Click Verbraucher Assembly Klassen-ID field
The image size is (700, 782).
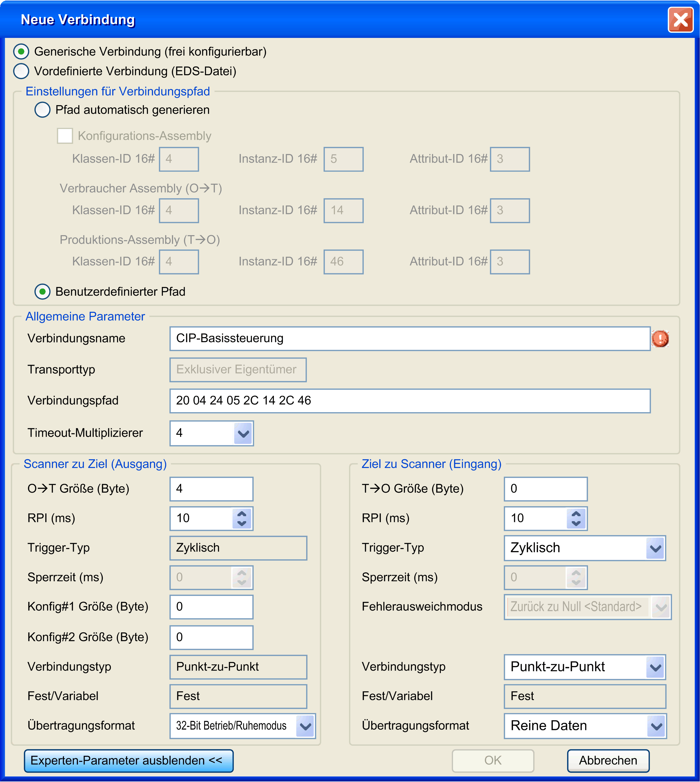pyautogui.click(x=179, y=211)
